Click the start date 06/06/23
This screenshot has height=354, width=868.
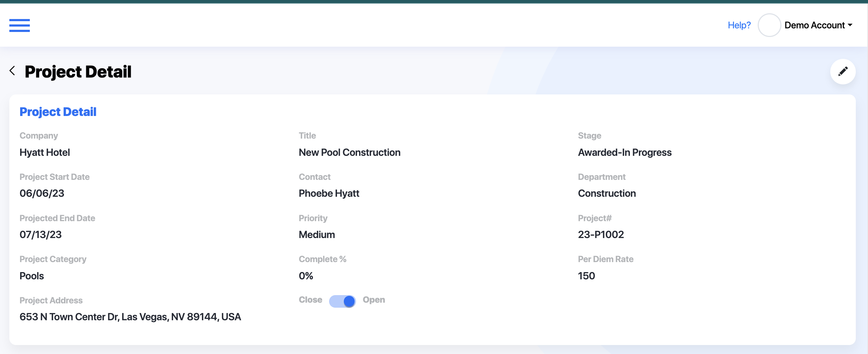pos(42,194)
